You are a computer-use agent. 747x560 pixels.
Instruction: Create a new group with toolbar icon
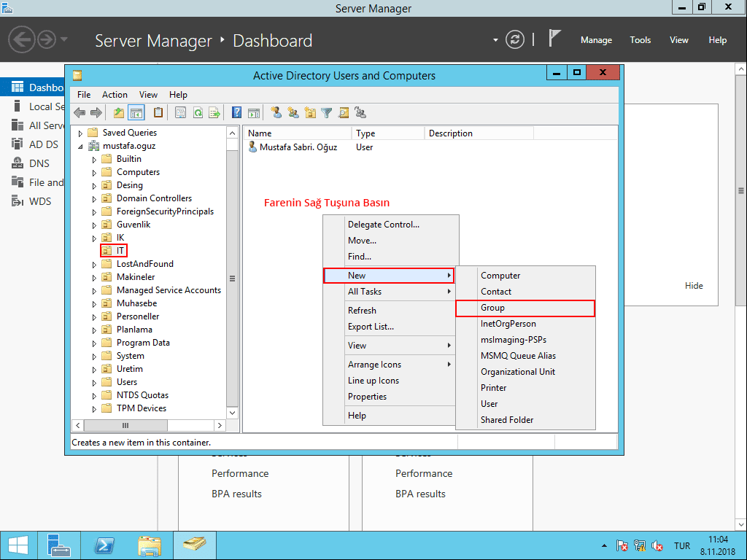[293, 113]
